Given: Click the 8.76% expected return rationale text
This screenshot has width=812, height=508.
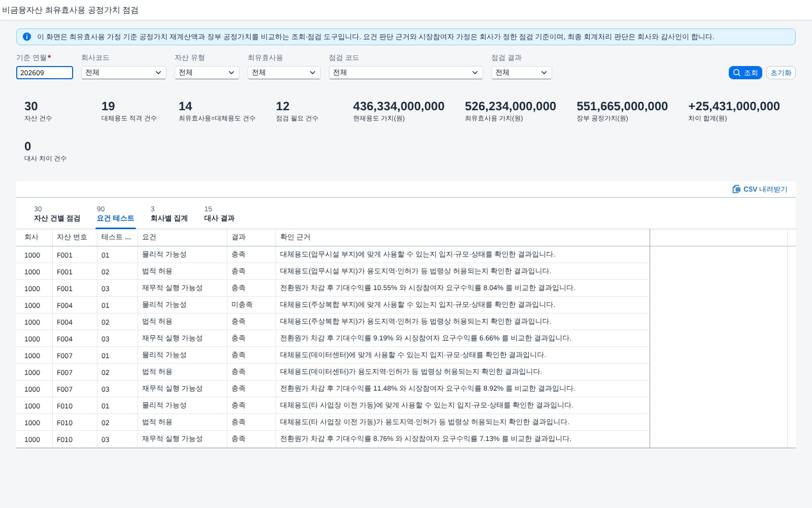Looking at the screenshot, I should click(x=426, y=439).
